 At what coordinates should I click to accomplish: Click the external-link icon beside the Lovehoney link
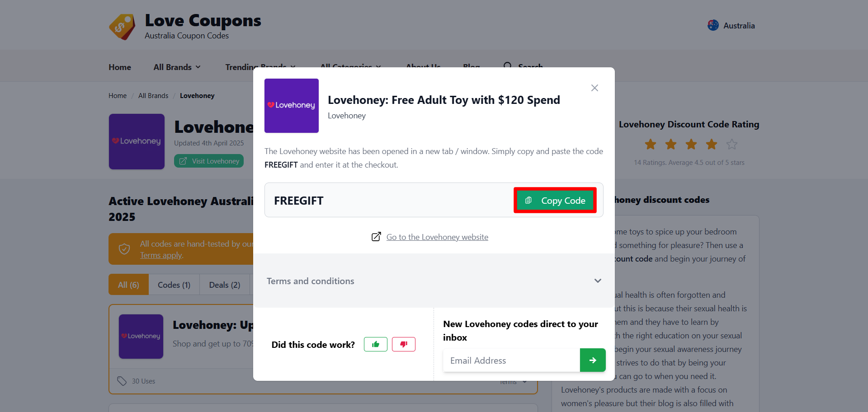[376, 236]
